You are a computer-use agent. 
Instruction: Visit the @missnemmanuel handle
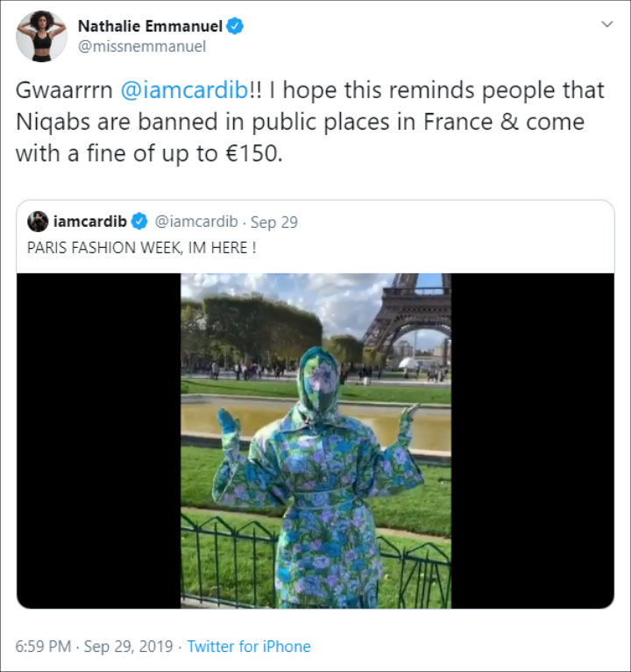point(142,46)
